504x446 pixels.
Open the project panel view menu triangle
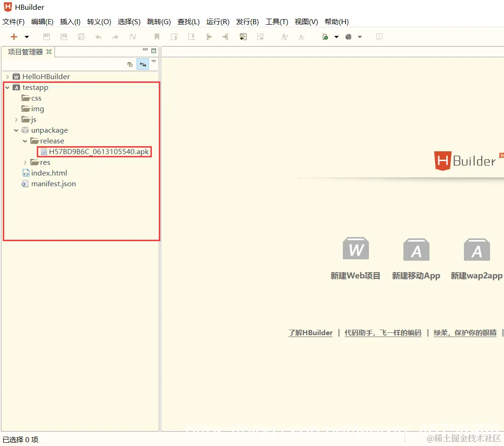pos(154,61)
